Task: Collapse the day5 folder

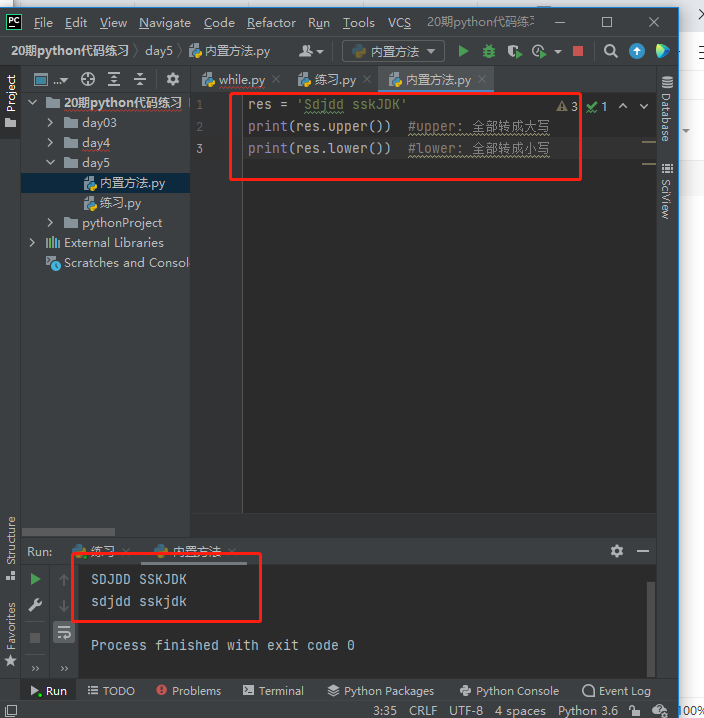Action: pyautogui.click(x=50, y=163)
